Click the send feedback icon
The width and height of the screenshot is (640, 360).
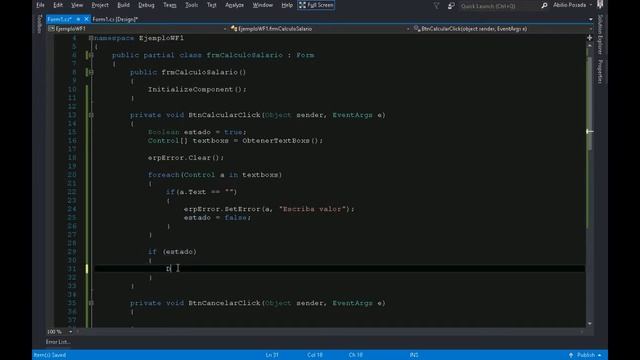[x=451, y=6]
